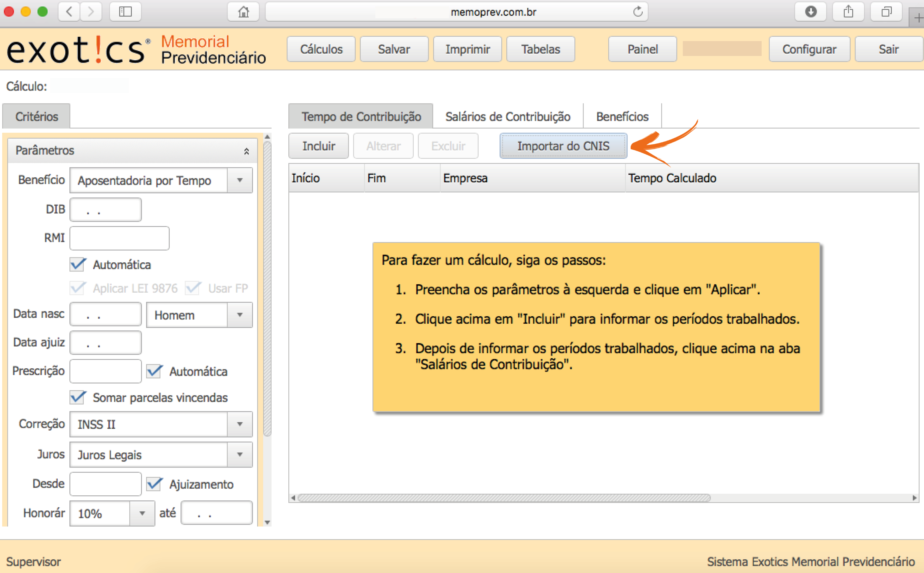Go back with browser arrow
The height and width of the screenshot is (573, 924).
pyautogui.click(x=69, y=12)
